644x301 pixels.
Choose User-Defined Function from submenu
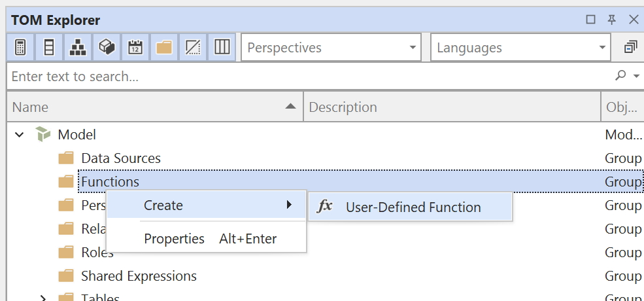413,207
